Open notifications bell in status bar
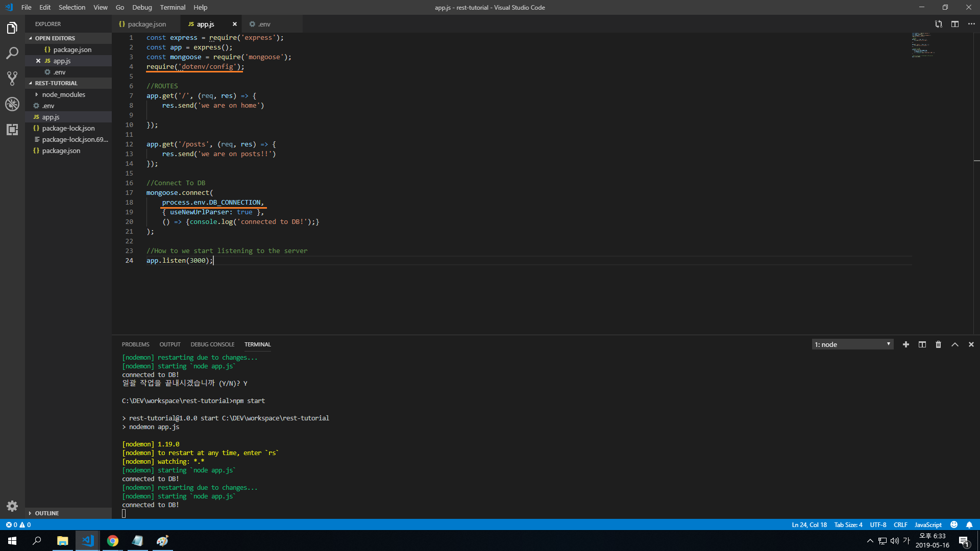The width and height of the screenshot is (980, 551). pyautogui.click(x=969, y=524)
